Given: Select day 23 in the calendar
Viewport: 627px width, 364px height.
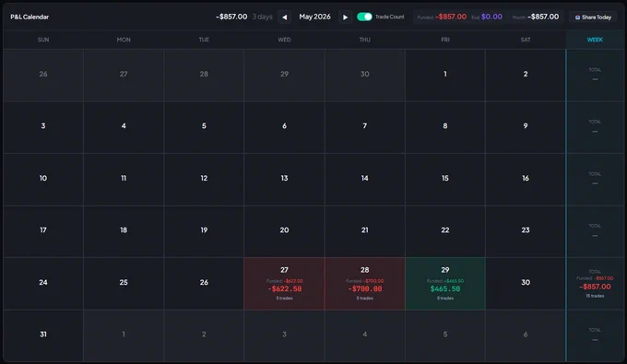Looking at the screenshot, I should 526,231.
